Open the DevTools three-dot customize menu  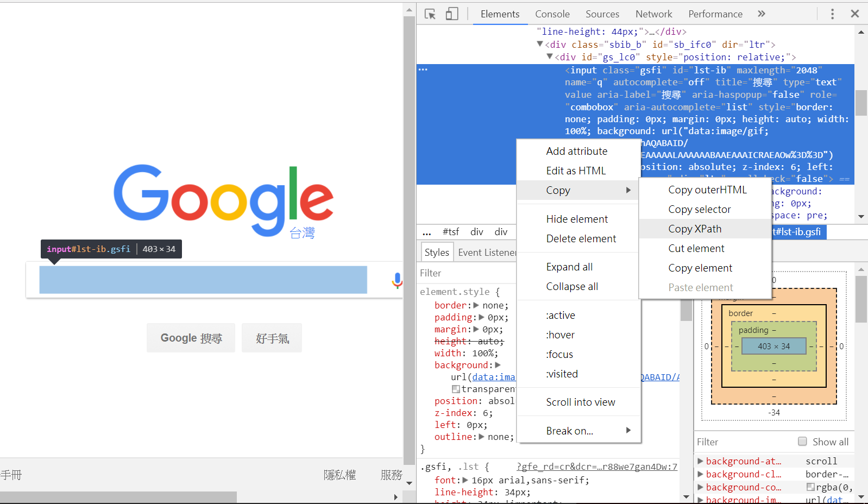[x=832, y=14]
